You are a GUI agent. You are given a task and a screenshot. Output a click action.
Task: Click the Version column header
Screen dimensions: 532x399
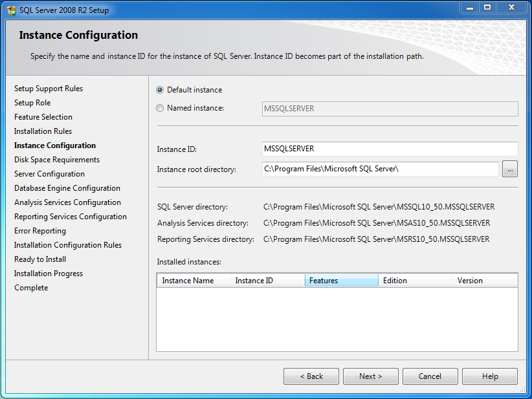pyautogui.click(x=485, y=281)
